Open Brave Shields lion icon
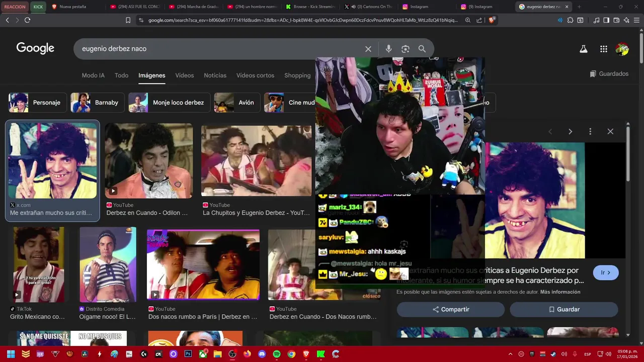The image size is (644, 362). pos(492,20)
